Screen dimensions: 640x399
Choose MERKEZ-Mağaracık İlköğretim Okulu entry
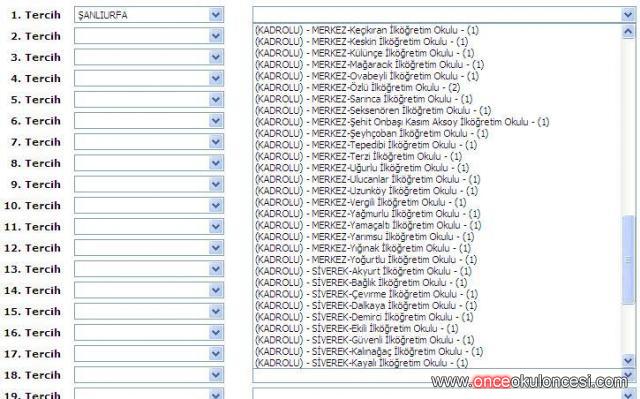(x=369, y=64)
